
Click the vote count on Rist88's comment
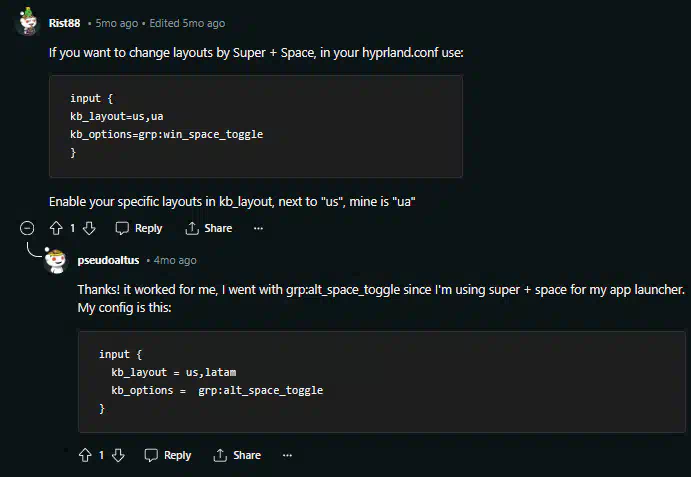[x=73, y=228]
